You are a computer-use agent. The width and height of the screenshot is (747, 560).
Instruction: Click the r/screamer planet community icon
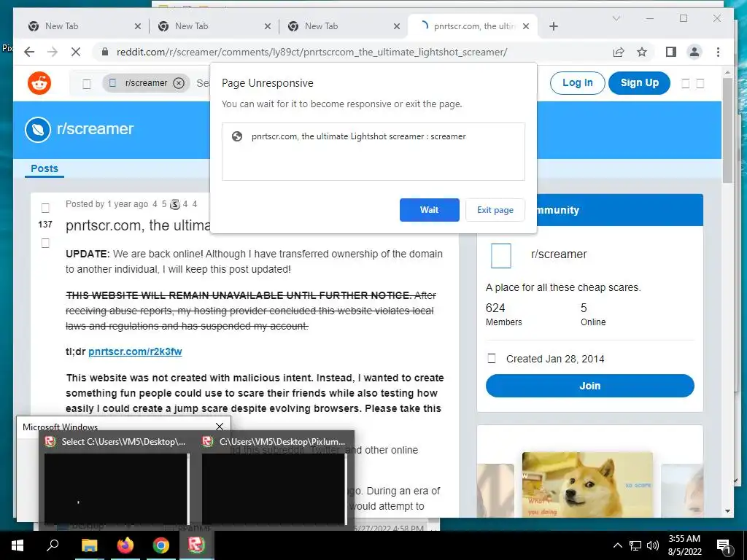coord(38,129)
